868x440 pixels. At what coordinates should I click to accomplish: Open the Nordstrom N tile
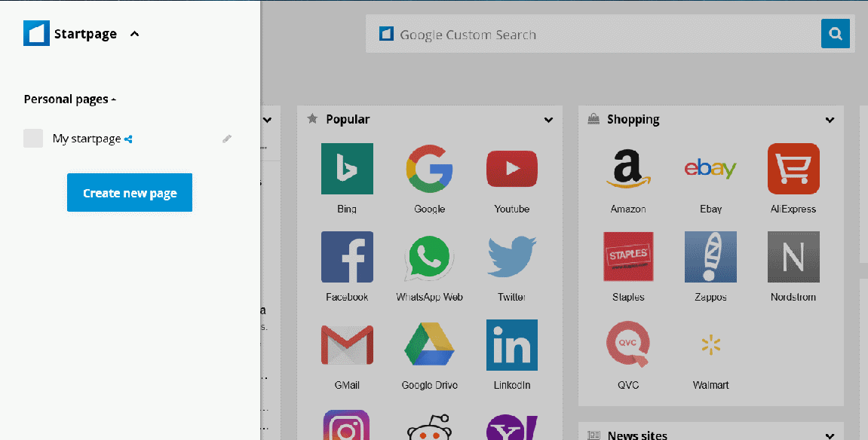(x=793, y=257)
